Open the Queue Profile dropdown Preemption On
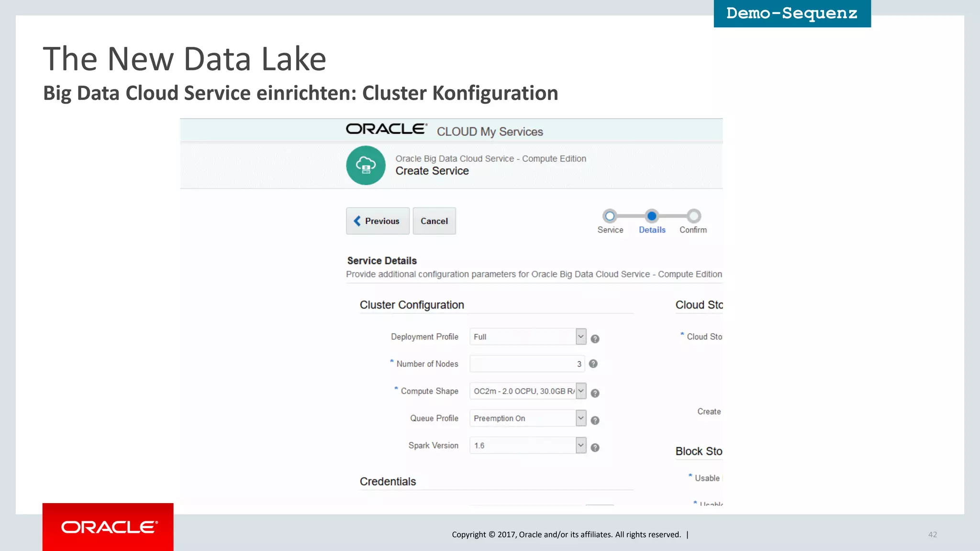 528,419
